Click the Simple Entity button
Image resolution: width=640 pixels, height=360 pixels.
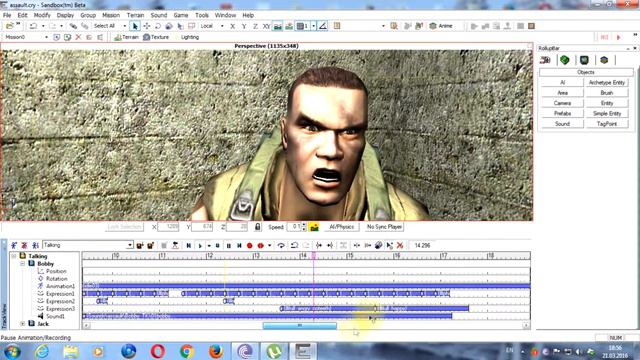pyautogui.click(x=607, y=113)
